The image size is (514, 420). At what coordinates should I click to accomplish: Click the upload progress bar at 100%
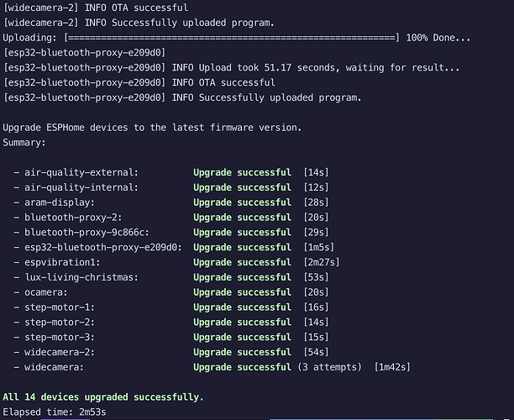point(232,38)
